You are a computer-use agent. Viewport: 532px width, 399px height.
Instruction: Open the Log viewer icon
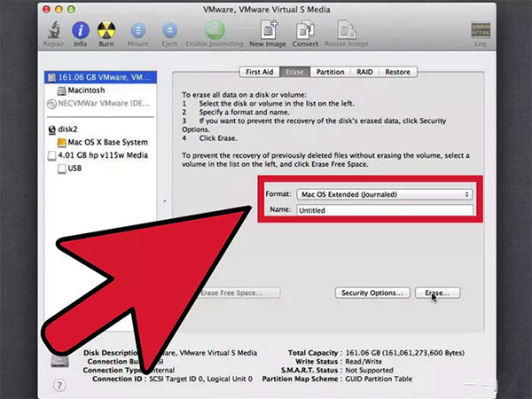click(481, 30)
